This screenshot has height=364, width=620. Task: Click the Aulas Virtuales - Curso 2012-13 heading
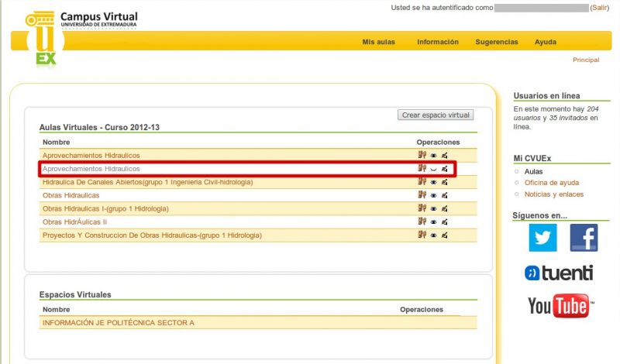(99, 127)
